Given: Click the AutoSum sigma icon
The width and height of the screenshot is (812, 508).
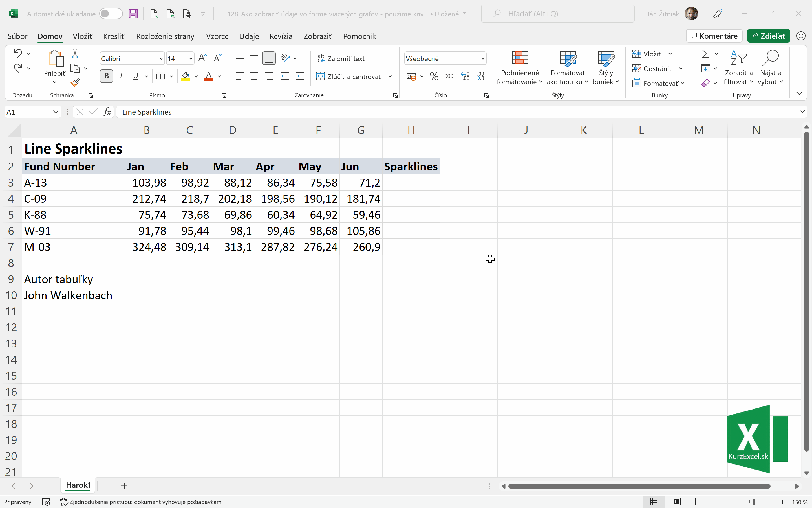Looking at the screenshot, I should coord(706,54).
